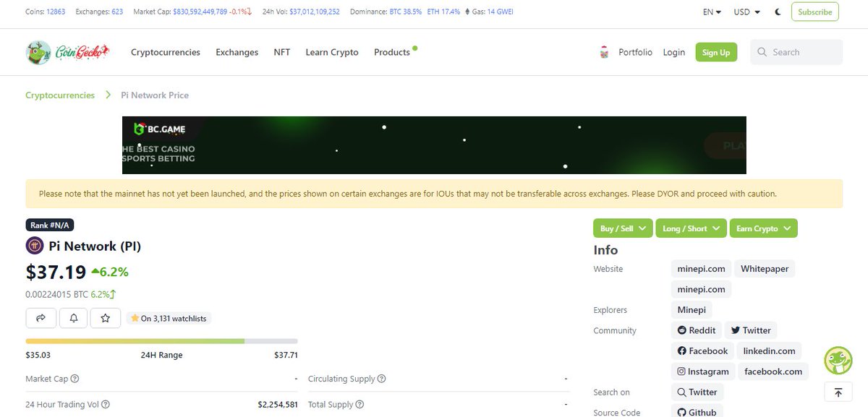Click the $37.19 price text
The image size is (868, 417).
click(56, 272)
